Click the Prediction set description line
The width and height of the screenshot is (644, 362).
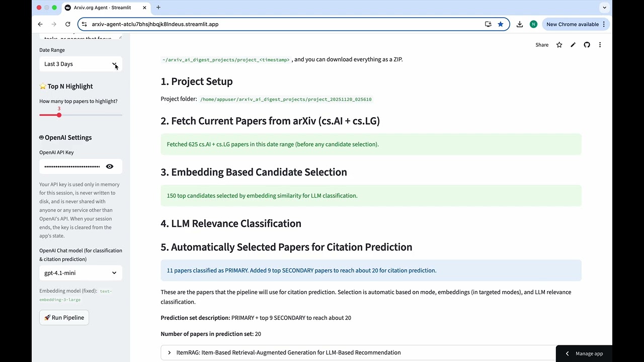click(256, 318)
